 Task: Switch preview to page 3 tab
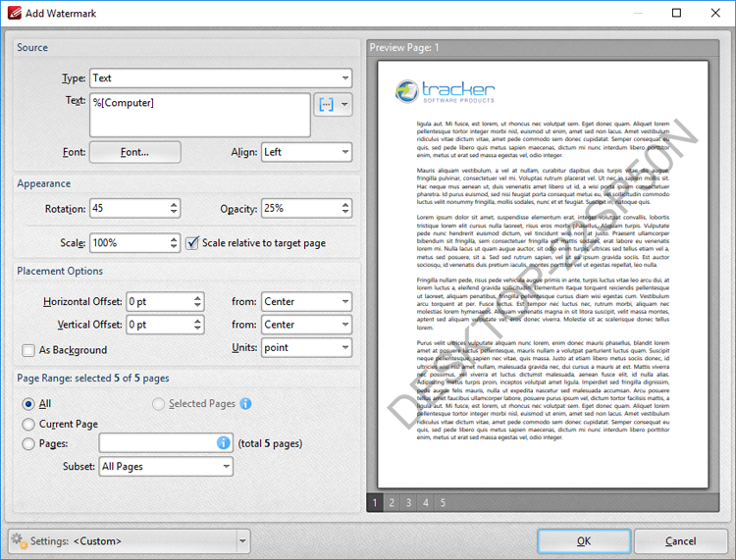[x=407, y=503]
